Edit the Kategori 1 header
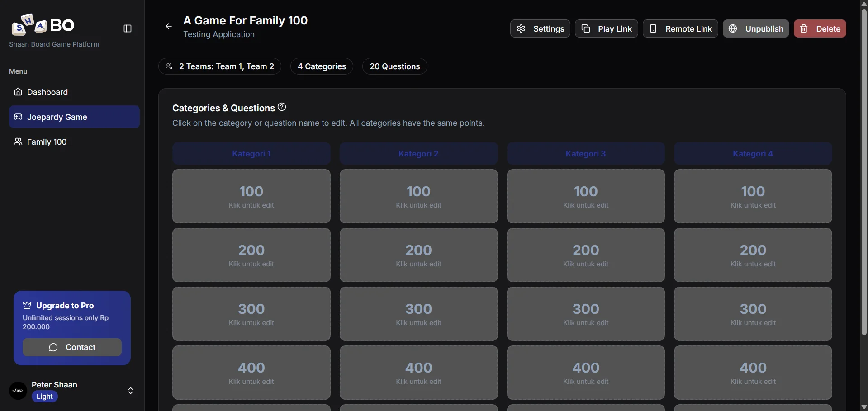 [251, 154]
